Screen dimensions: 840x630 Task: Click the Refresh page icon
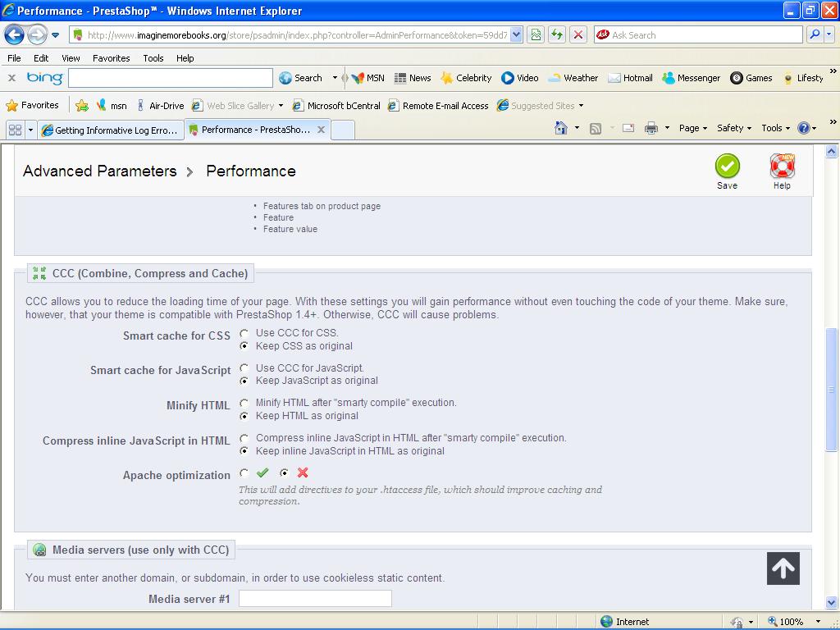557,35
